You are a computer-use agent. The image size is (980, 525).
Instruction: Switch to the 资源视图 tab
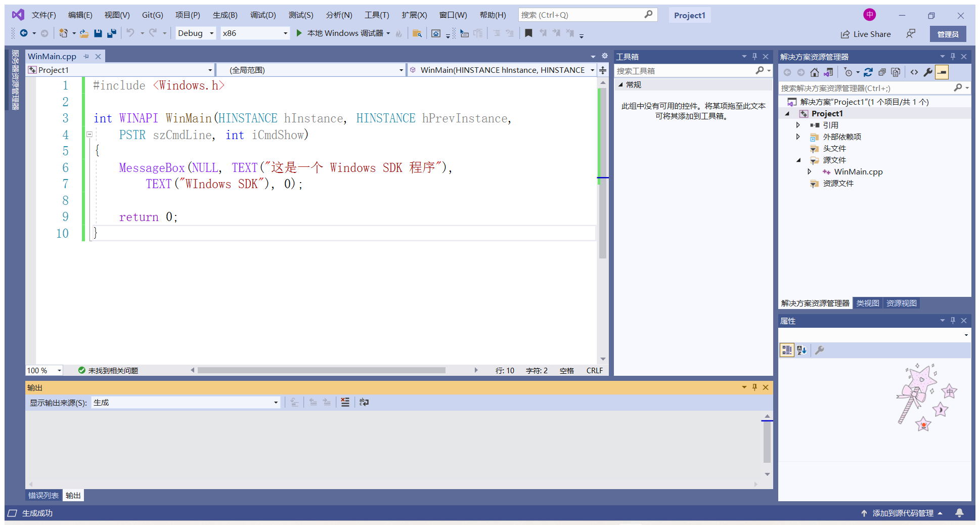pos(902,303)
